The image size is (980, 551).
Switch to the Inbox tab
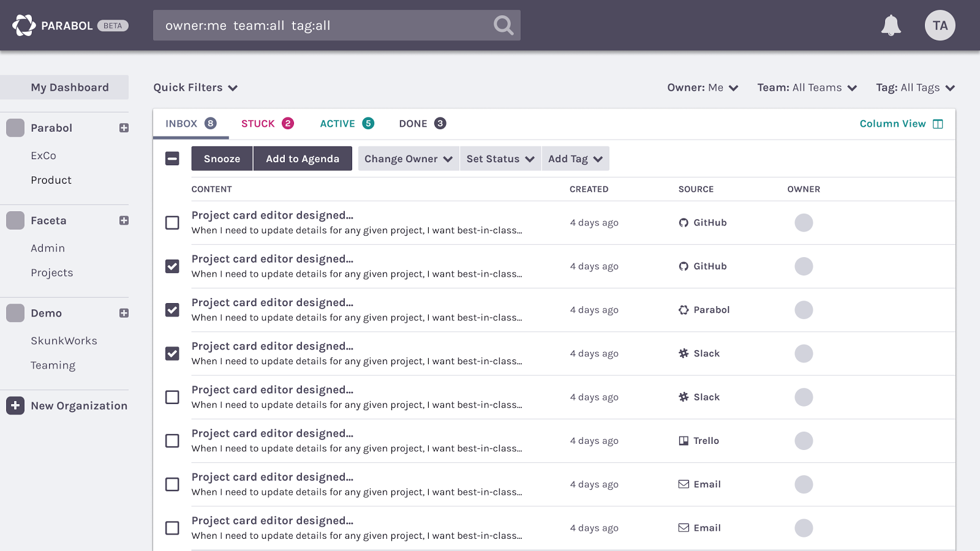coord(190,124)
